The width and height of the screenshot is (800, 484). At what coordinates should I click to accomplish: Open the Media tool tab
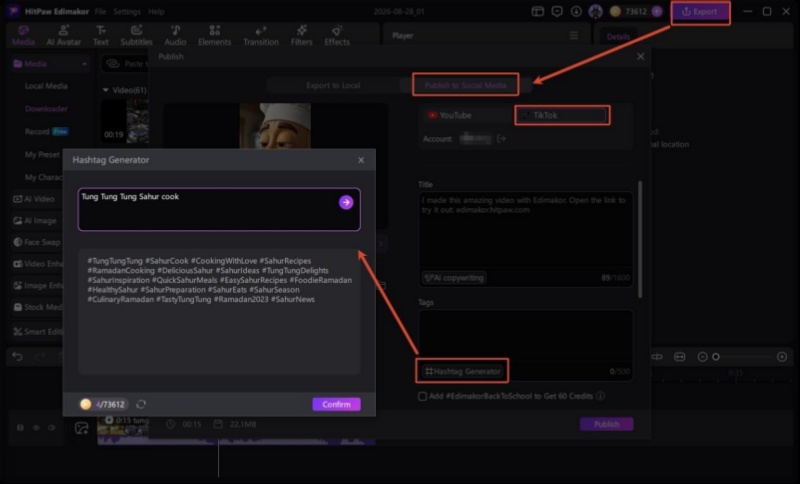click(23, 36)
